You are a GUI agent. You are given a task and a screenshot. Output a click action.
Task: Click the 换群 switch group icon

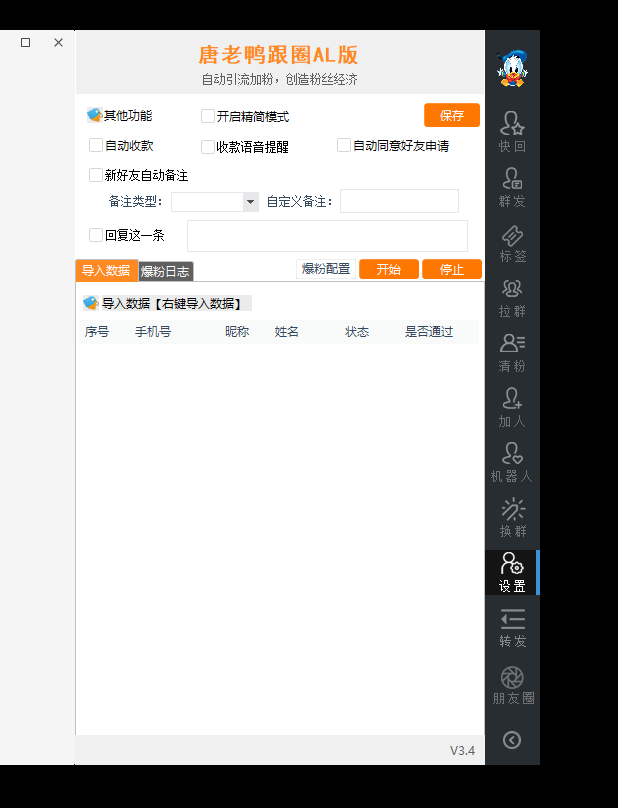(512, 517)
